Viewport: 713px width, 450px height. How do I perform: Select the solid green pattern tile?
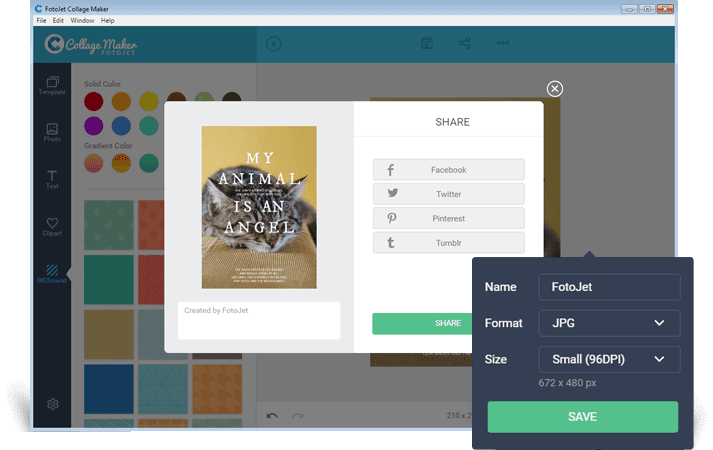pyautogui.click(x=109, y=280)
